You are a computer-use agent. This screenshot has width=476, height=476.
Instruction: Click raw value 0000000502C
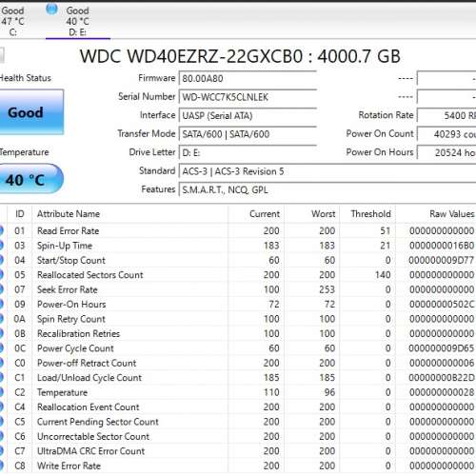442,305
